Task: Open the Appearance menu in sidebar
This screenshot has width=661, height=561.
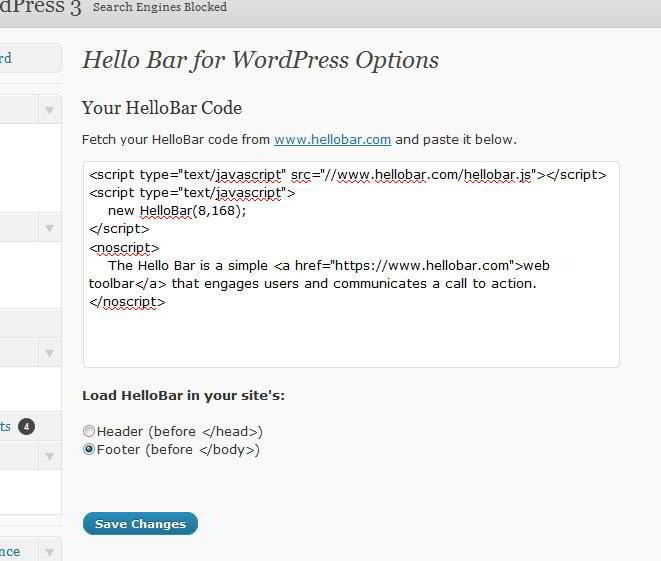Action: click(x=10, y=551)
